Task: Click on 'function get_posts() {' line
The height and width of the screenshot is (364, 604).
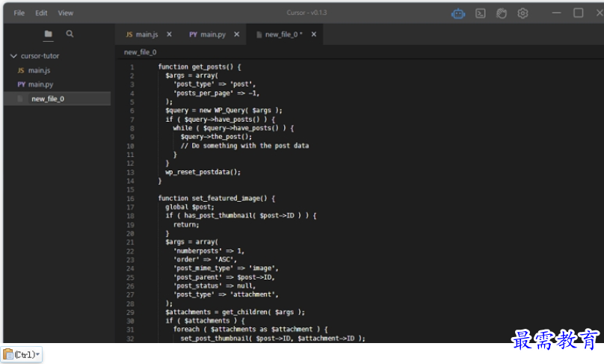Action: point(200,67)
